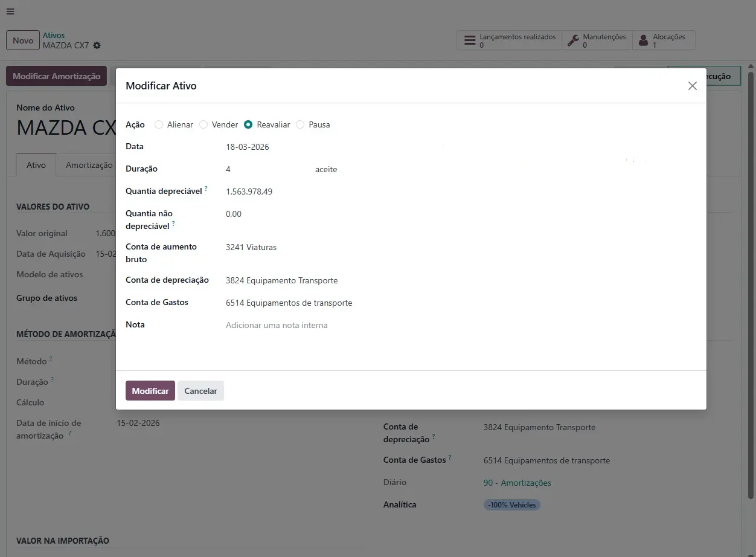Screen dimensions: 756x557
Task: Close the Modificar Ativo dialog
Action: [x=692, y=86]
